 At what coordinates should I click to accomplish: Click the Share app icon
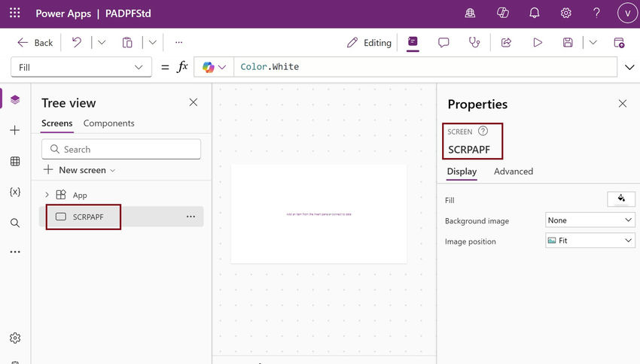(506, 42)
